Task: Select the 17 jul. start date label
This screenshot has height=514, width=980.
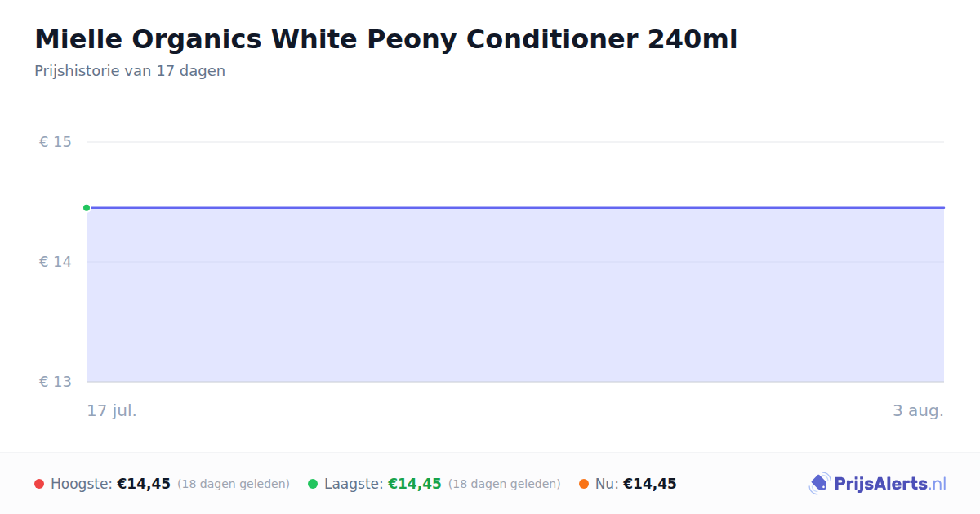Action: tap(112, 410)
